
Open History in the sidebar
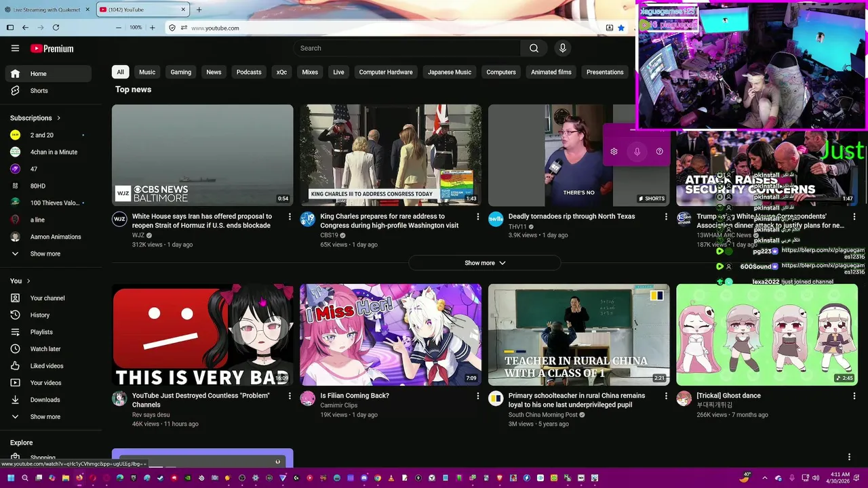(48, 315)
